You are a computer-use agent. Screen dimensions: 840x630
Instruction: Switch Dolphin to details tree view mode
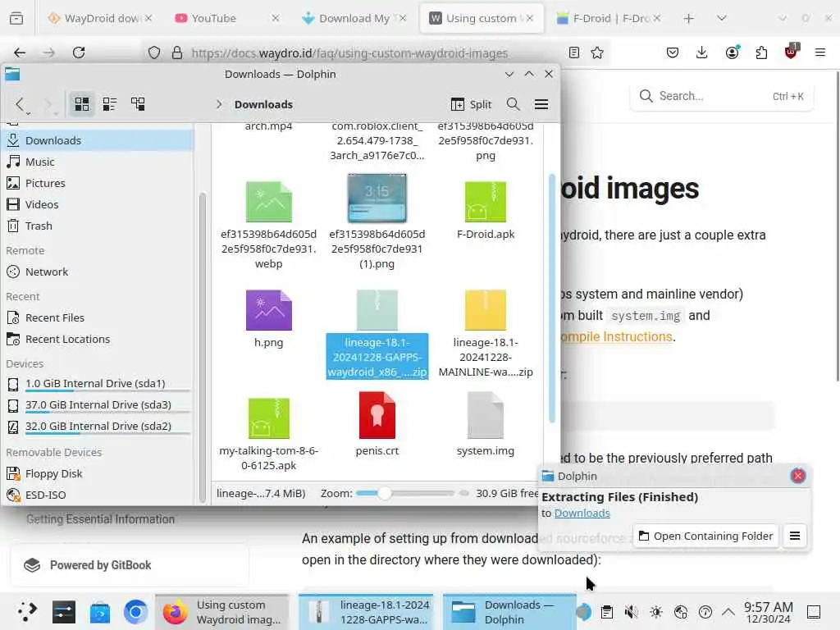(x=138, y=104)
